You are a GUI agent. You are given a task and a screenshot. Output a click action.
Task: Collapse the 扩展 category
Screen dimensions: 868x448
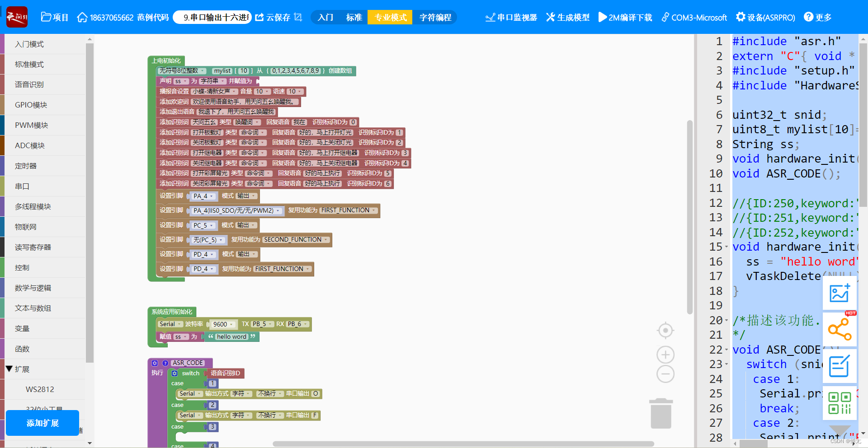coord(9,369)
